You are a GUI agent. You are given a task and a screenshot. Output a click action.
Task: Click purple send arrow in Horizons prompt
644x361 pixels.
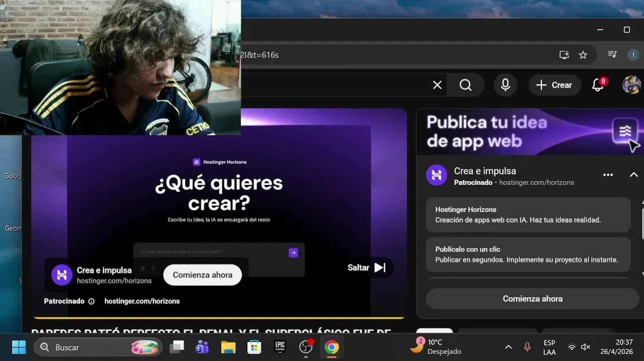coord(293,253)
